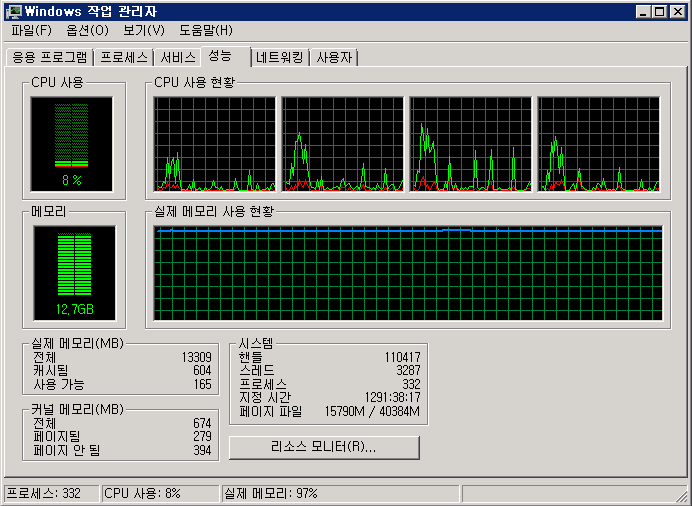Click the 지정 시간 label
This screenshot has height=506, width=692.
(x=265, y=397)
